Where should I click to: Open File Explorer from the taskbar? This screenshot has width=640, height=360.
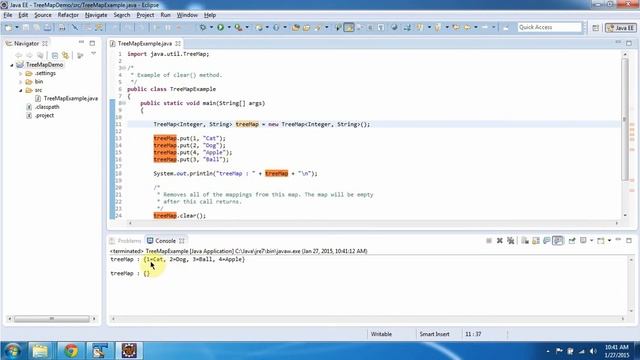click(x=40, y=351)
